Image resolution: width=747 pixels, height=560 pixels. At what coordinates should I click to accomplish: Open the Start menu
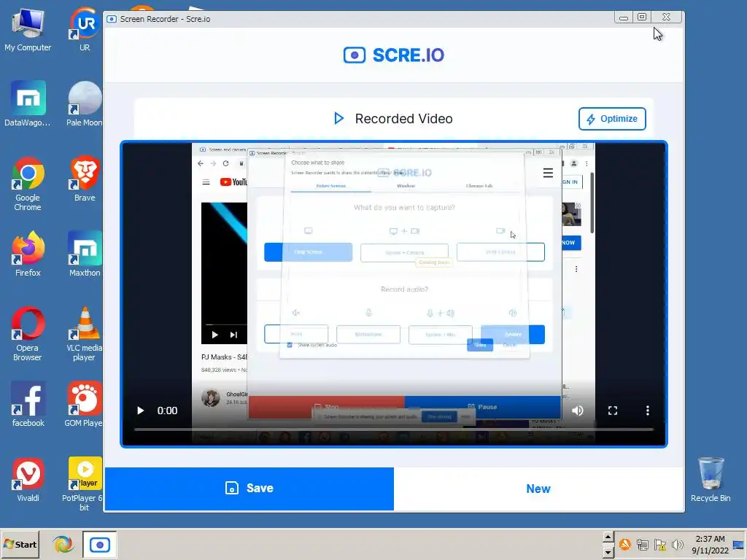[20, 544]
